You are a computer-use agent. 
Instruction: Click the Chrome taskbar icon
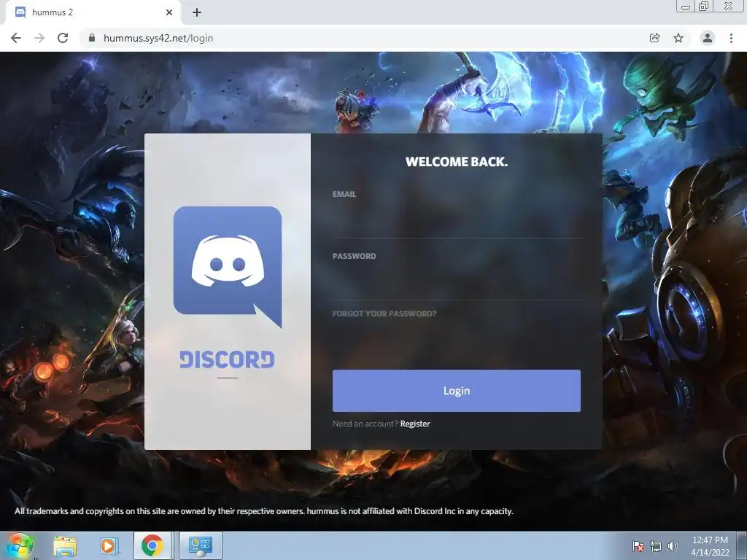click(152, 545)
